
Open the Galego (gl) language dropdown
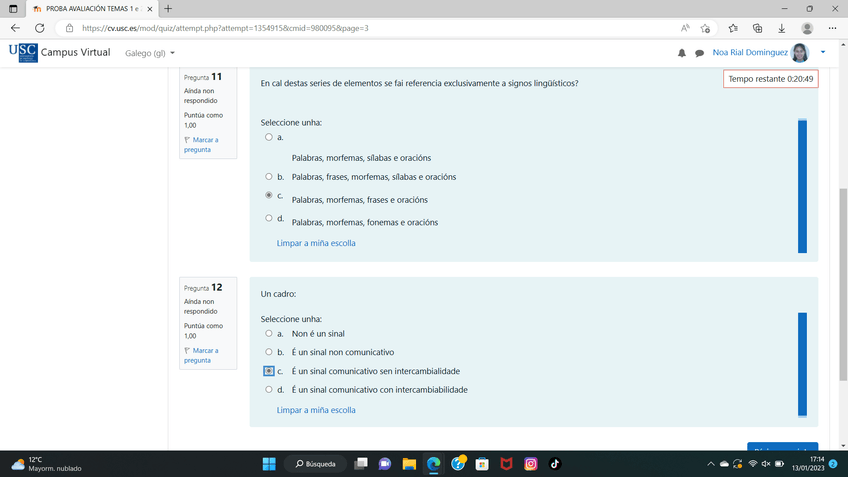(150, 53)
